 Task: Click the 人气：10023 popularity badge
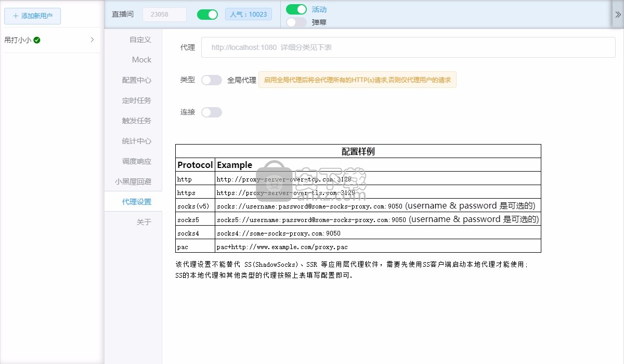[249, 15]
